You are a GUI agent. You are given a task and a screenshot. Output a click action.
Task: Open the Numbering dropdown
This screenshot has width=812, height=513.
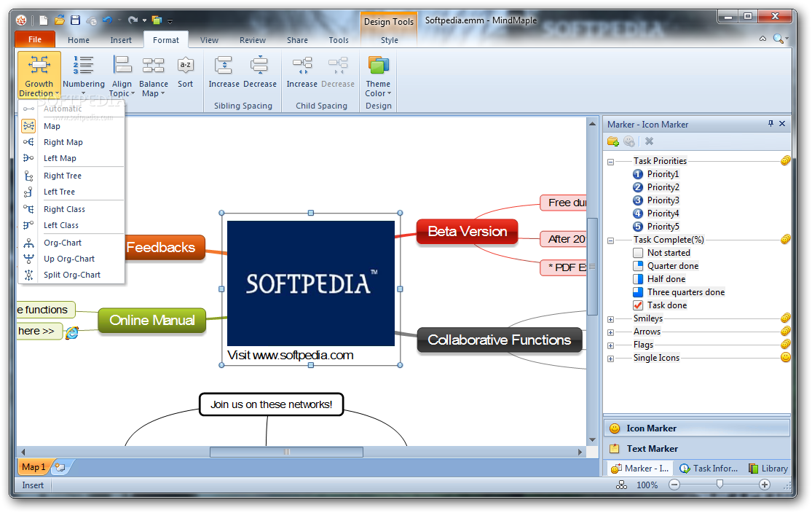(83, 75)
